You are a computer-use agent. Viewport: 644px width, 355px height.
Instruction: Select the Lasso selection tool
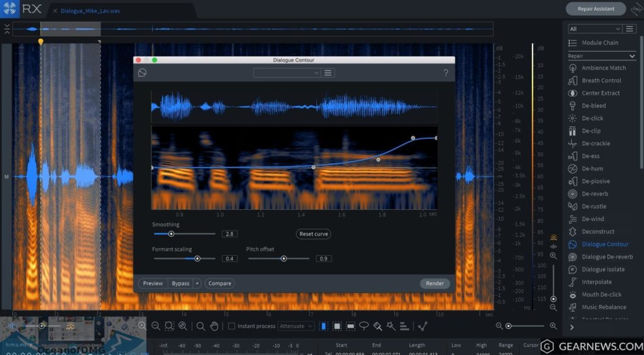[x=364, y=326]
